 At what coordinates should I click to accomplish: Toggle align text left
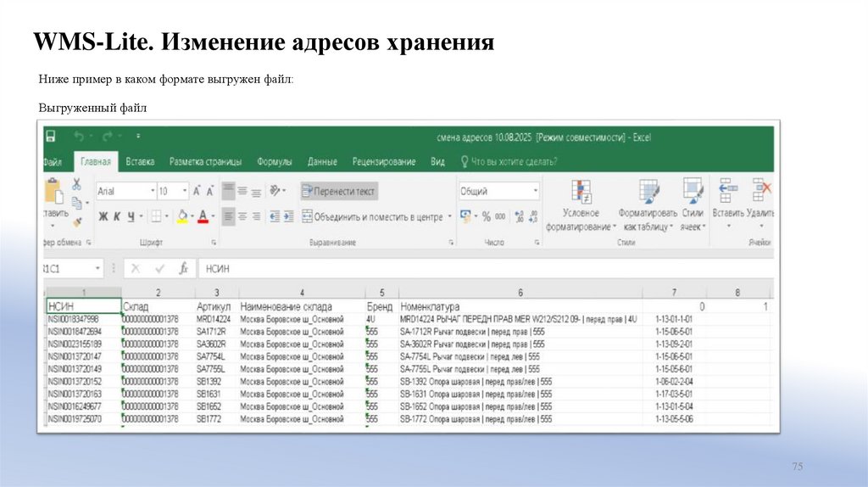coord(228,216)
